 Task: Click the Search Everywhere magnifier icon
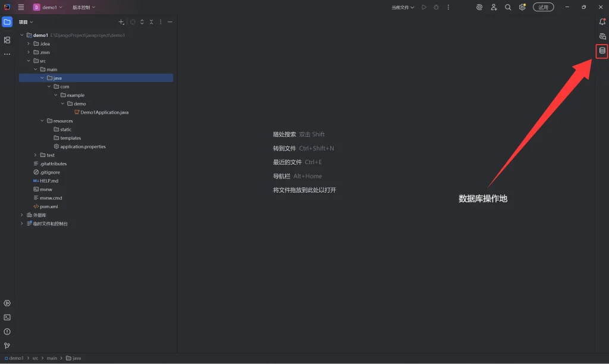pyautogui.click(x=508, y=7)
